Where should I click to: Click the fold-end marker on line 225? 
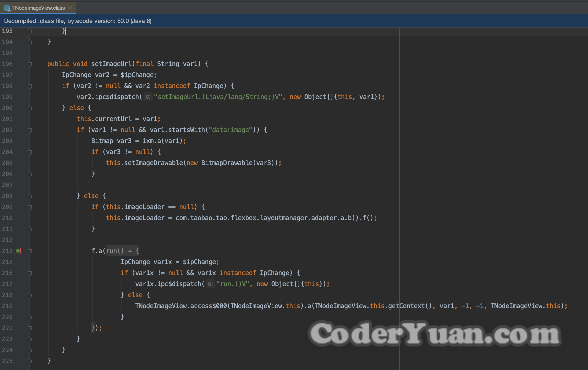(x=30, y=361)
